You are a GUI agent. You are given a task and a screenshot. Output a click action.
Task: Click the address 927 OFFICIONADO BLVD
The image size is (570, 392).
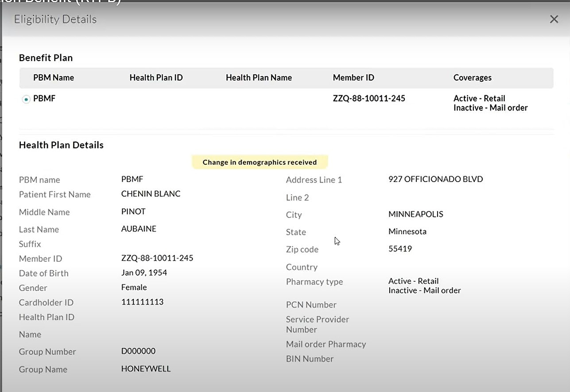tap(435, 179)
